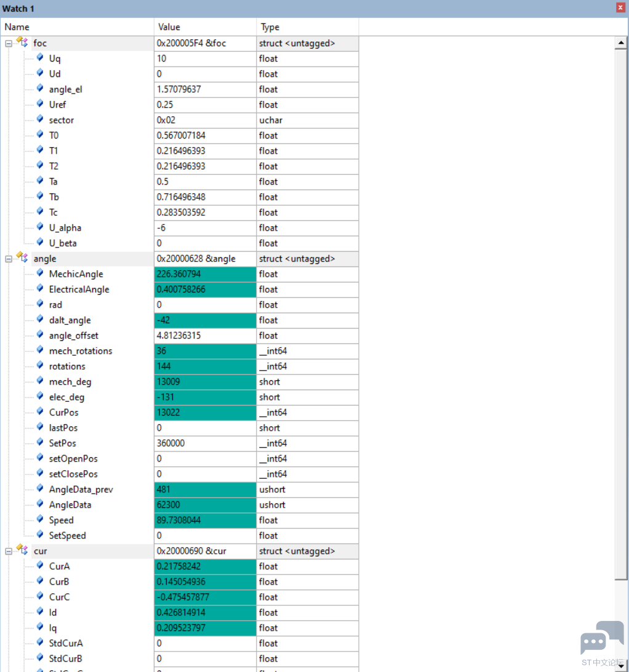Select the Tc row name

53,212
